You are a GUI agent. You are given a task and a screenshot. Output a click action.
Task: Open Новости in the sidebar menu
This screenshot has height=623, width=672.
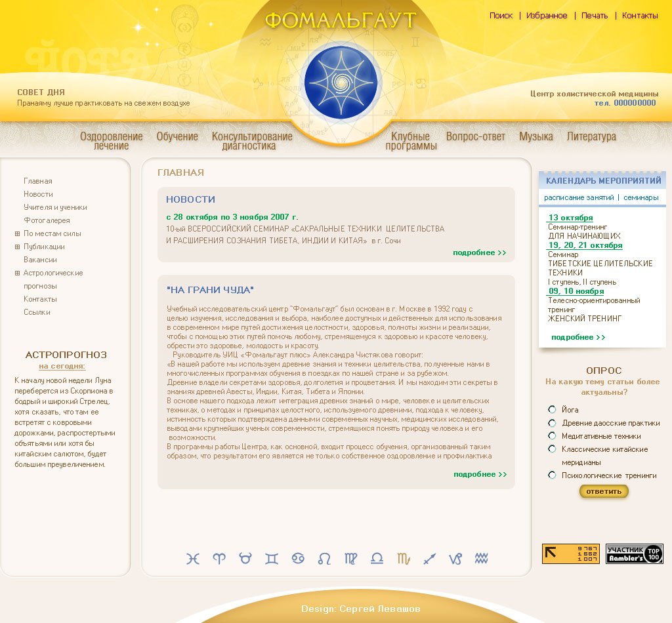tap(38, 194)
